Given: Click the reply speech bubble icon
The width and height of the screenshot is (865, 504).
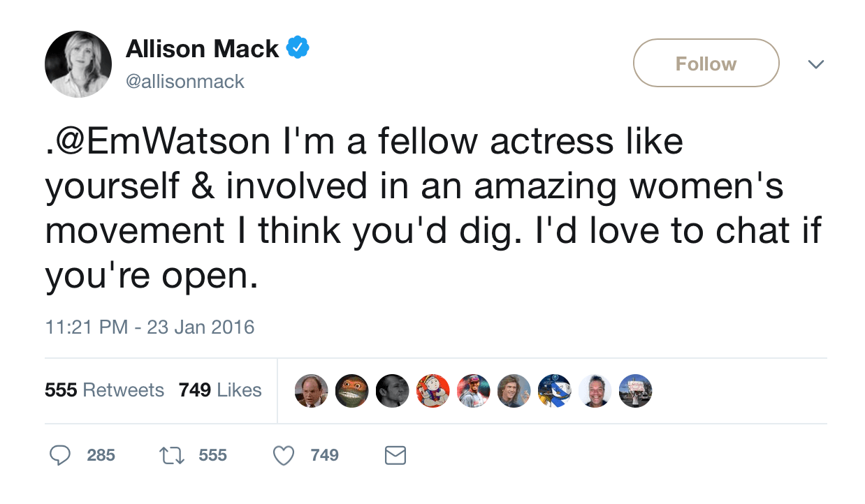Looking at the screenshot, I should [x=60, y=456].
